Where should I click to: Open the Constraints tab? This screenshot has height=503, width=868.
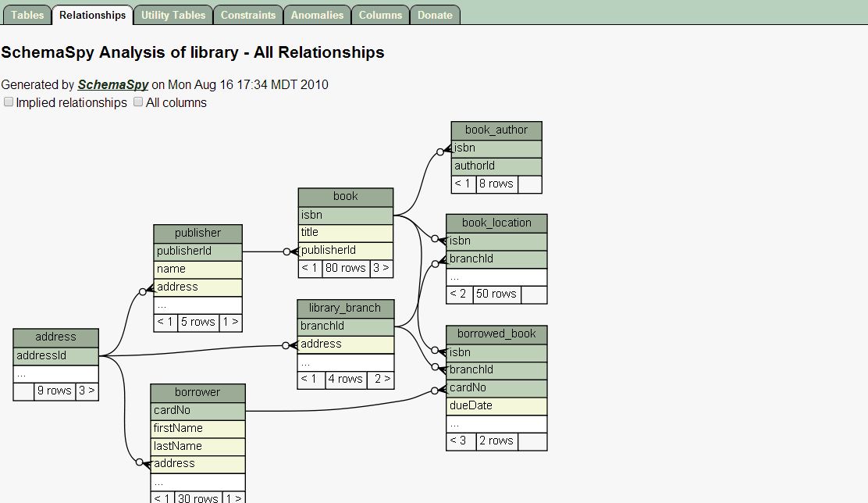pyautogui.click(x=247, y=15)
